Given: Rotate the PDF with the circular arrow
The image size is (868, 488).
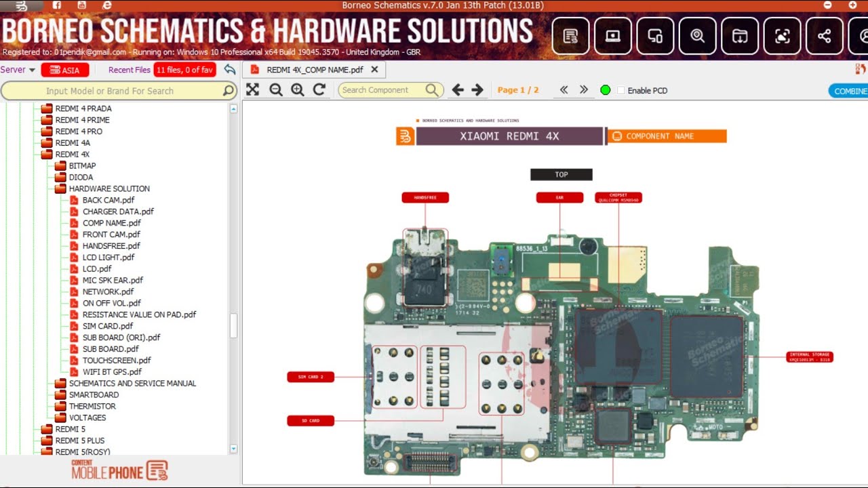Looking at the screenshot, I should 319,90.
